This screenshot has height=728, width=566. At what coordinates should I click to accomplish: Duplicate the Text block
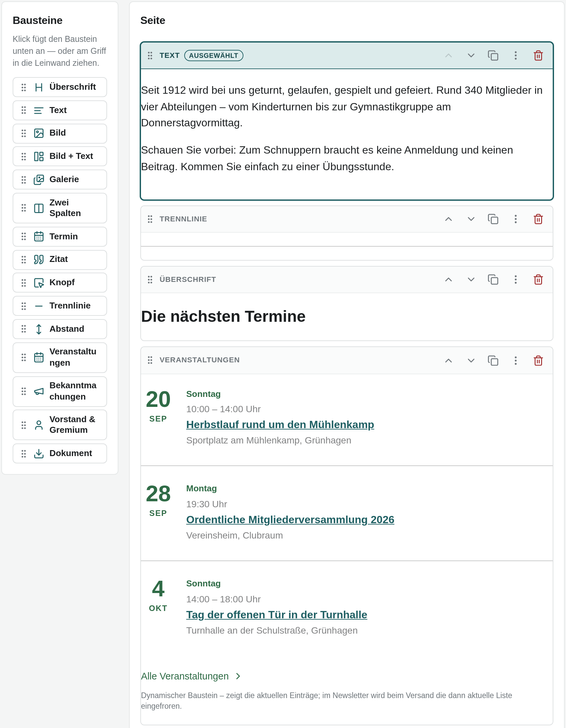pyautogui.click(x=493, y=56)
